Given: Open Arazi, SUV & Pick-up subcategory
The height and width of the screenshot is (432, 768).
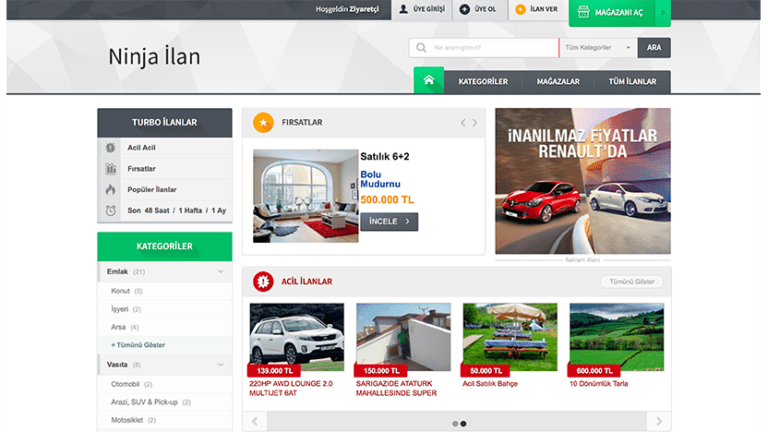Looking at the screenshot, I should [150, 402].
